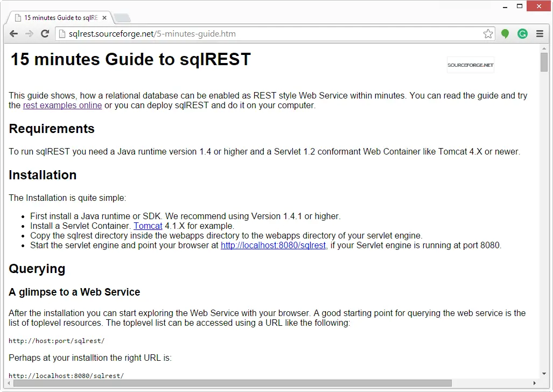
Task: Maximize the browser window
Action: pos(520,6)
